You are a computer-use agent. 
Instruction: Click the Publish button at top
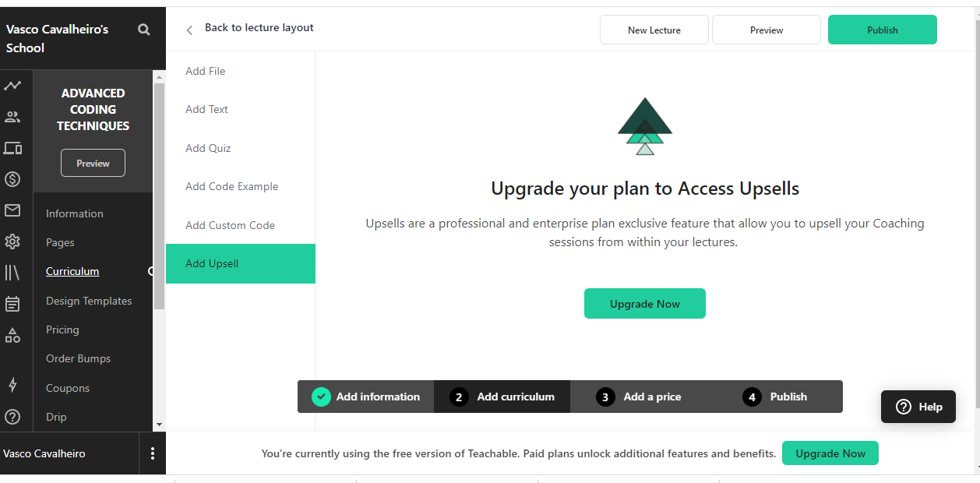click(883, 30)
